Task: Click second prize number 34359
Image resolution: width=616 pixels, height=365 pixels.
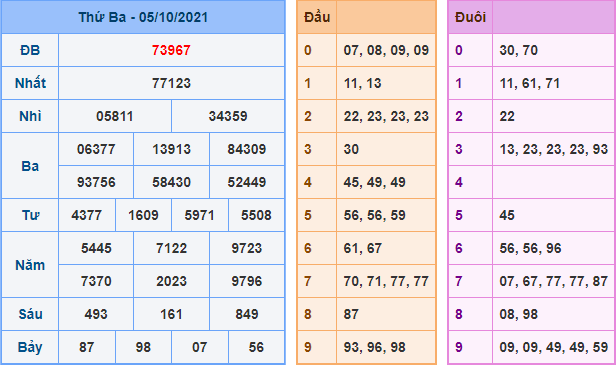Action: coord(228,116)
